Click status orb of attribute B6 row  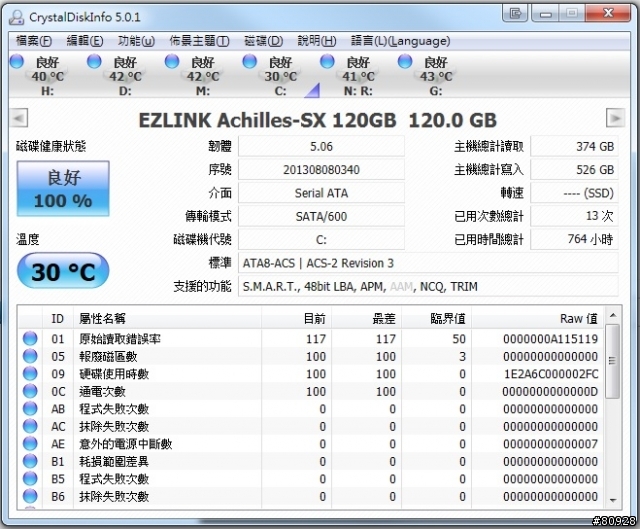[30, 496]
